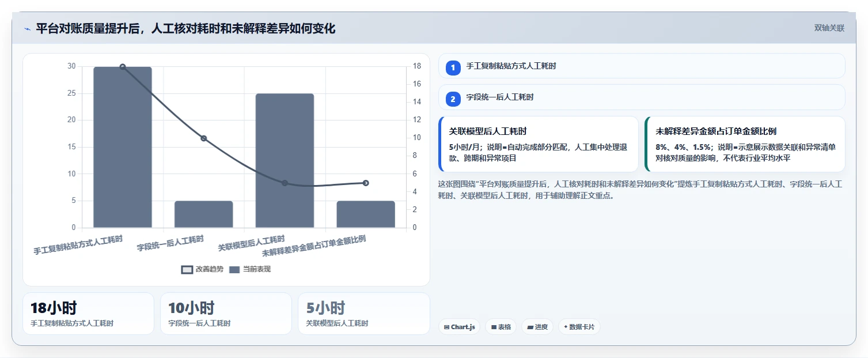This screenshot has height=358, width=868.
Task: Select list item 手工复制粘贴方式人工耗时
Action: pos(642,66)
